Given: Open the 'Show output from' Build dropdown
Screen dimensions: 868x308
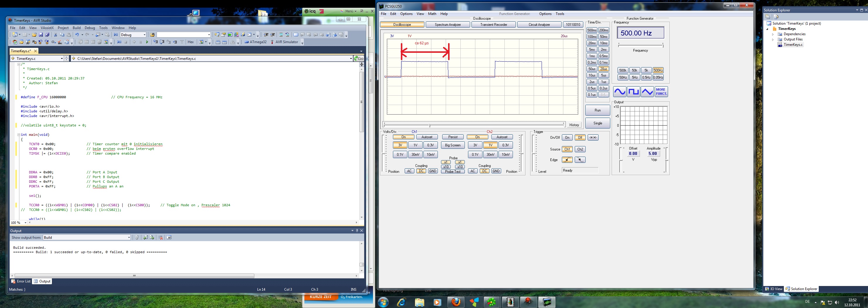Looking at the screenshot, I should 129,238.
